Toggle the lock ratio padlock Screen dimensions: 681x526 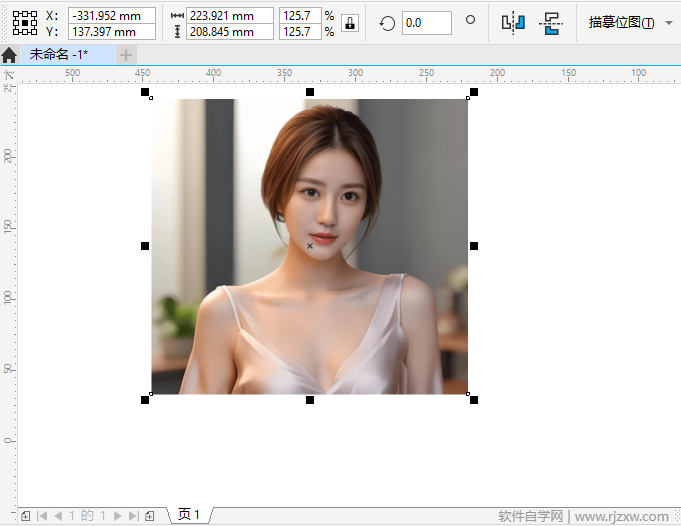pyautogui.click(x=350, y=23)
